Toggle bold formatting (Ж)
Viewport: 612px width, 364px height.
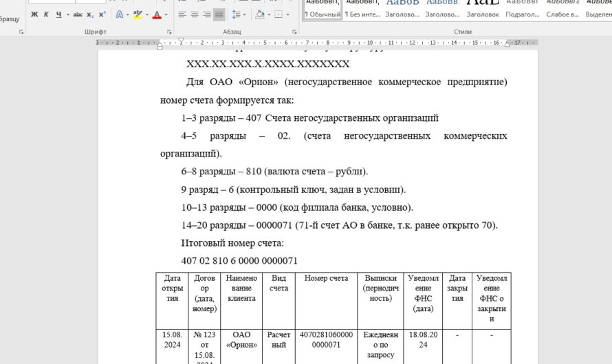point(34,15)
